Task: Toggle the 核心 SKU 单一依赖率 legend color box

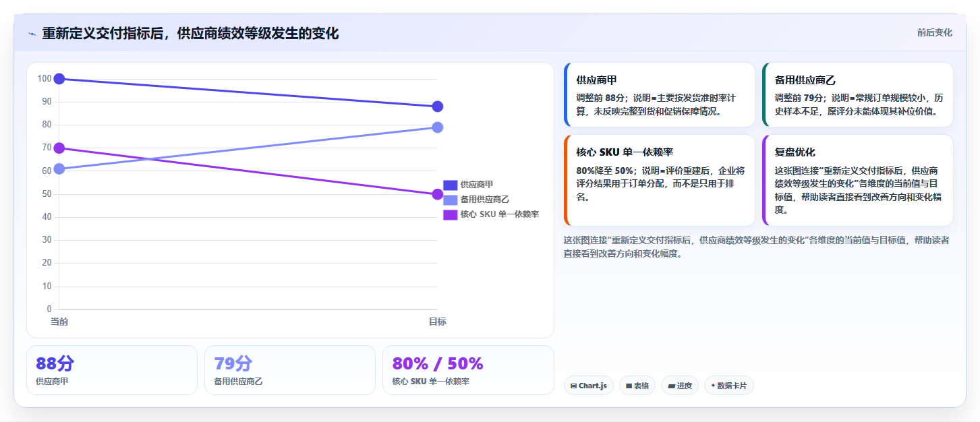Action: point(450,214)
